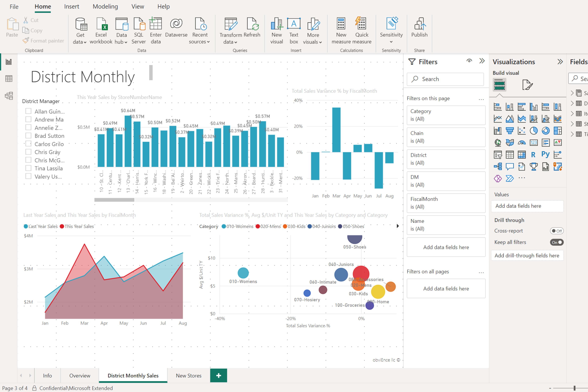Screen dimensions: 588x392
Task: Select the donut chart visualization icon
Action: (x=545, y=130)
